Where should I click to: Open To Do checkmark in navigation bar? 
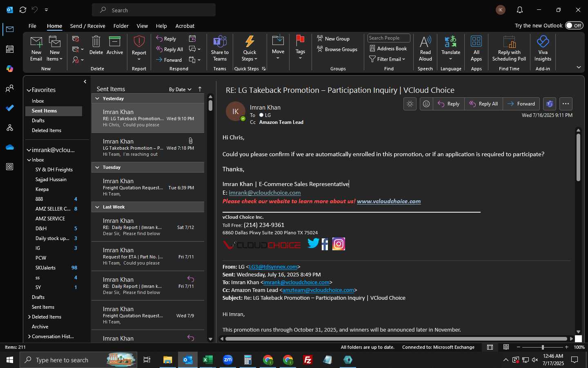tap(10, 108)
